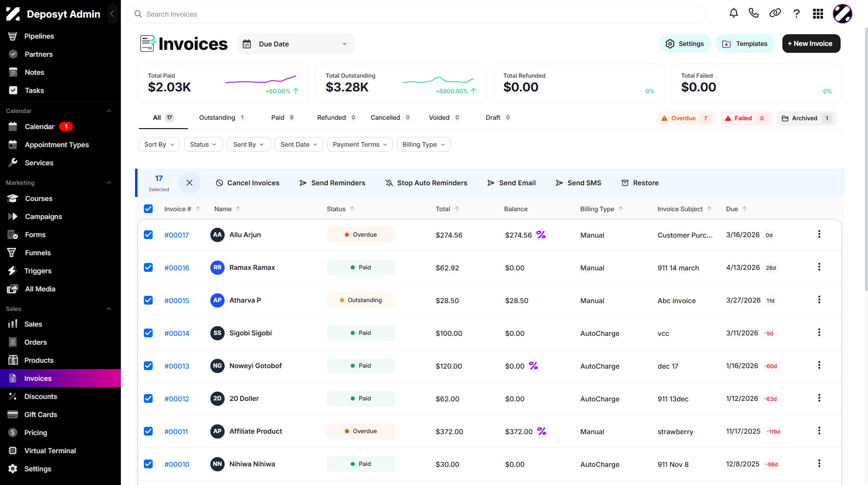Clear selection with the X icon
This screenshot has width=868, height=485.
189,183
